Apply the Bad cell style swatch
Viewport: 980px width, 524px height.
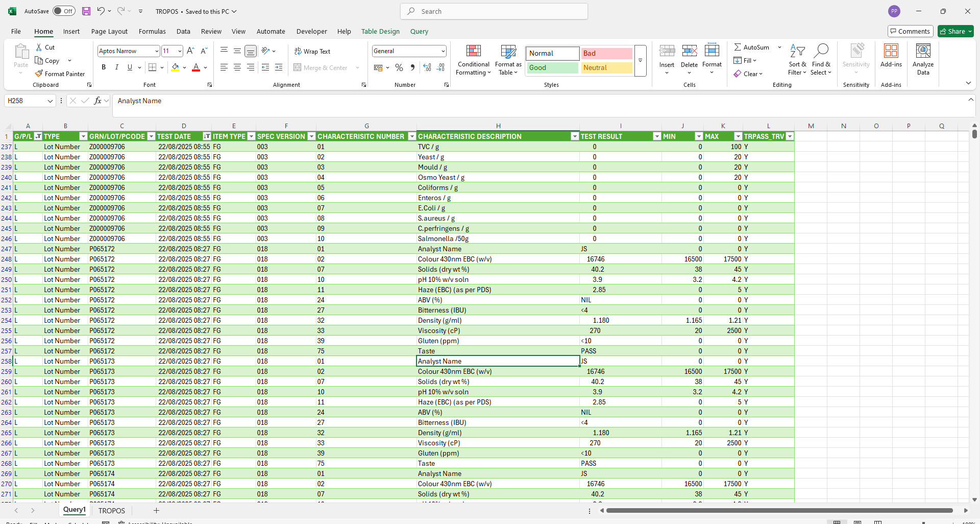[x=607, y=54]
